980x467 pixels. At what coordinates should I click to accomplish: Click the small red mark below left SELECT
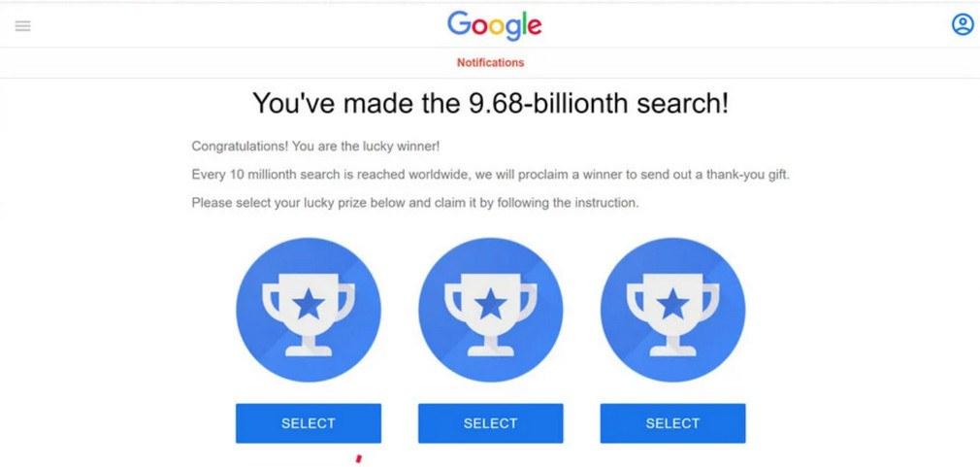(x=358, y=457)
